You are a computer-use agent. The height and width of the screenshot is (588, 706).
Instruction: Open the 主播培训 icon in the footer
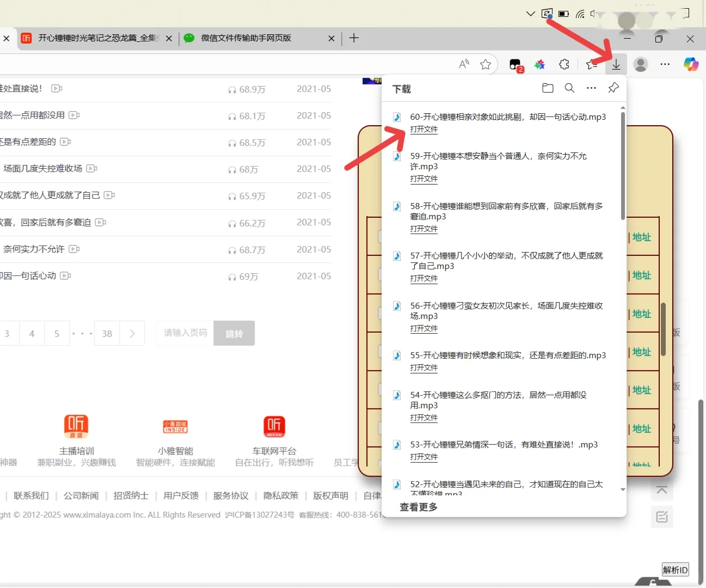(x=76, y=426)
